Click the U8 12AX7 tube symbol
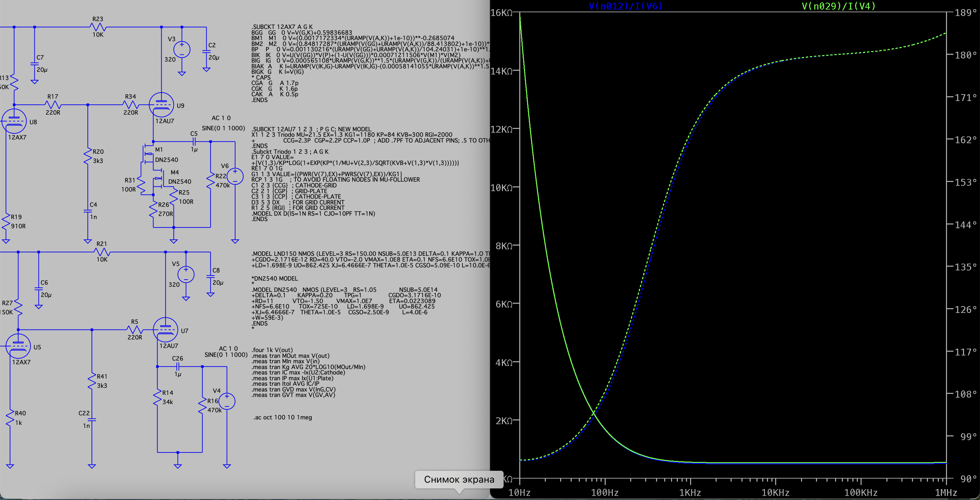Viewport: 980px width, 500px height. [14, 121]
